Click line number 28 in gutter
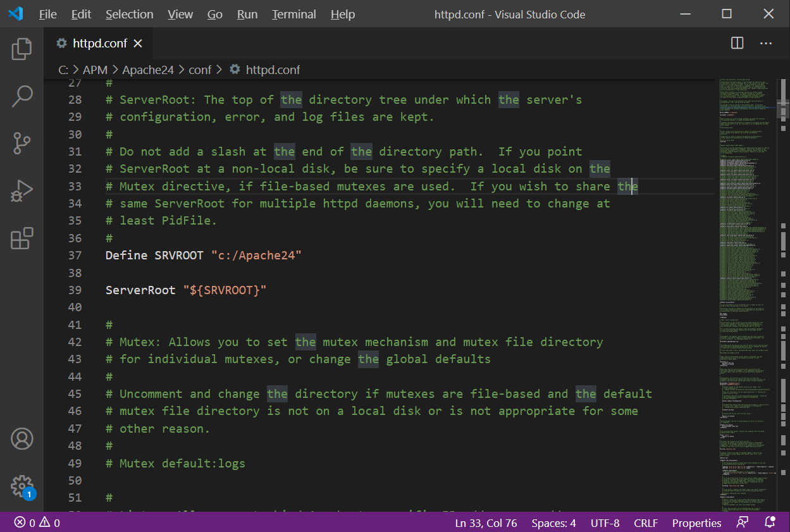Image resolution: width=790 pixels, height=532 pixels. click(x=75, y=100)
